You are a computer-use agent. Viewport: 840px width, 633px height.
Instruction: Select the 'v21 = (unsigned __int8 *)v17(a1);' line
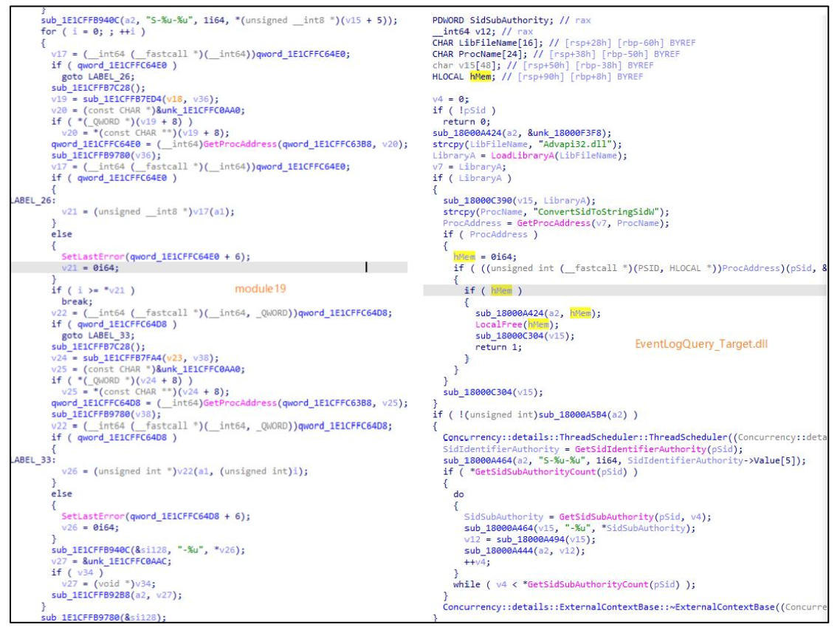point(148,212)
